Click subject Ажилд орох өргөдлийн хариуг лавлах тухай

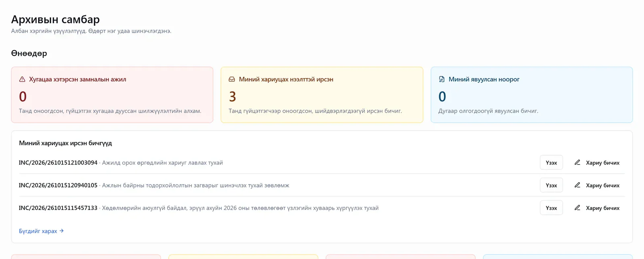tap(162, 162)
